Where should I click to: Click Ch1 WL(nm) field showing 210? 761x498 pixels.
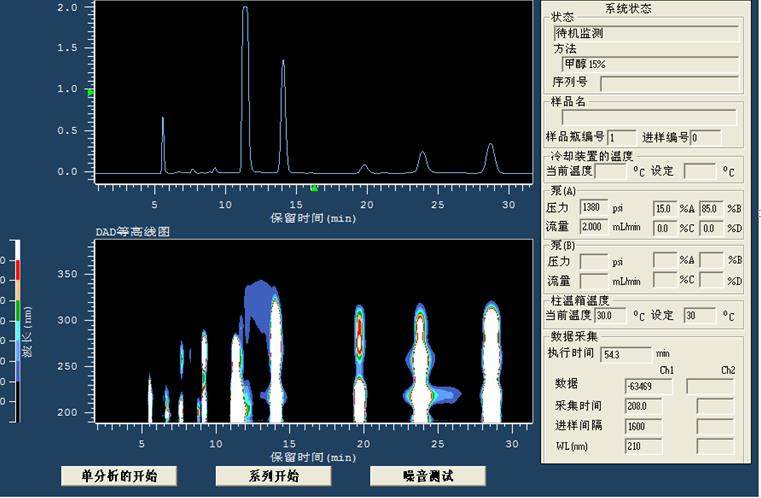pos(643,446)
